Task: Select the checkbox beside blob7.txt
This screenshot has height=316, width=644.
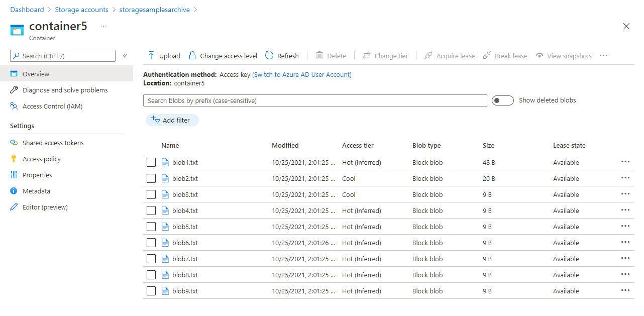Action: click(x=151, y=259)
